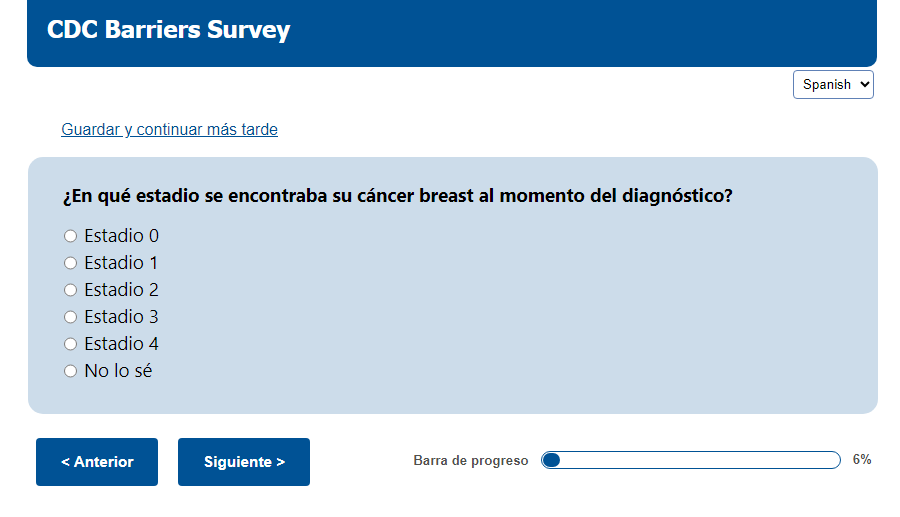Click the 6% progress percentage
Screen dimensions: 900x517
[862, 460]
